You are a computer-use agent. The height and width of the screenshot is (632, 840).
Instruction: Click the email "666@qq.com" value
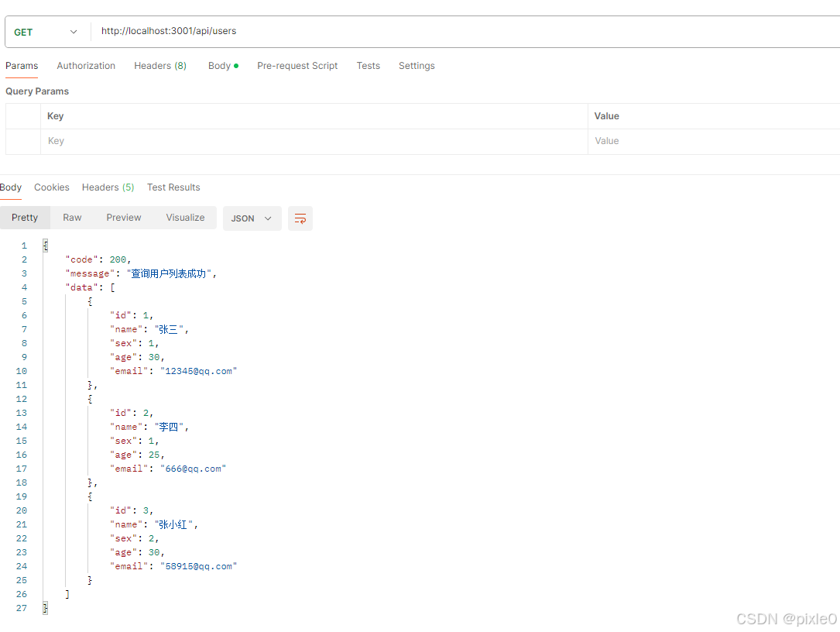(193, 469)
